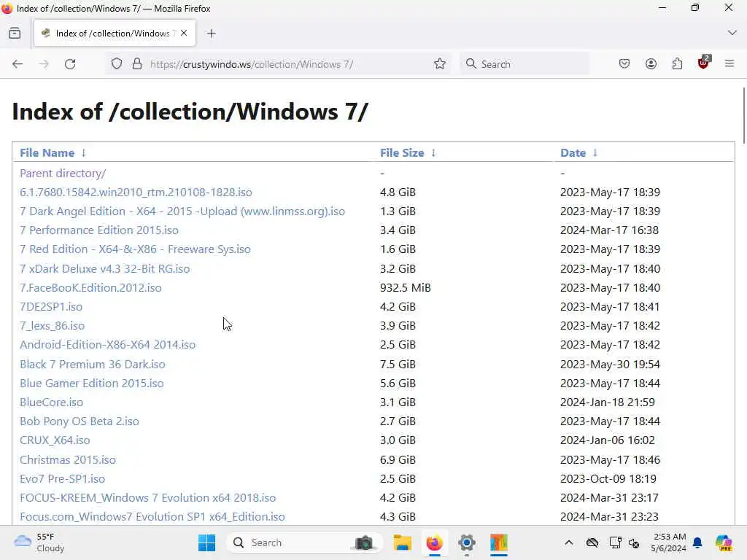Screen dimensions: 747x560
Task: Open the Firefox application menu
Action: coord(729,64)
